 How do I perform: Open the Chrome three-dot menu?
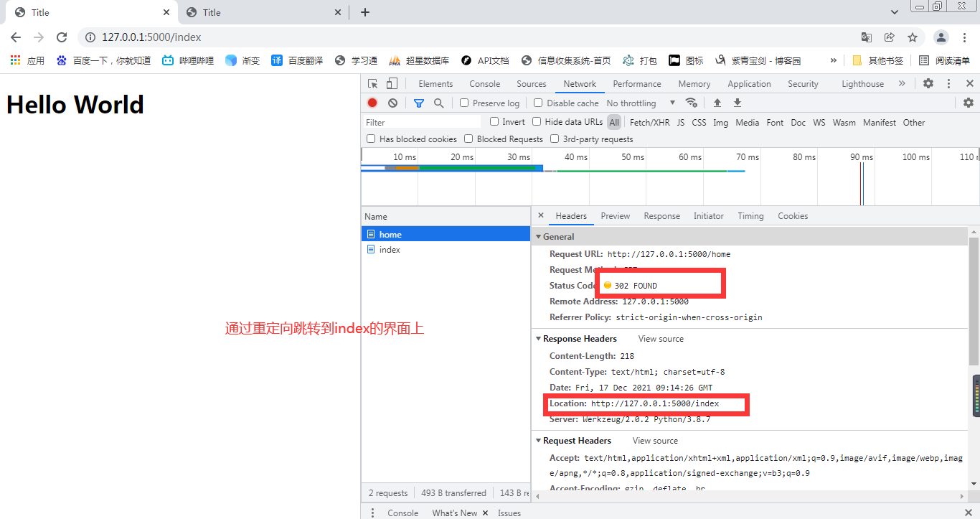[x=965, y=37]
